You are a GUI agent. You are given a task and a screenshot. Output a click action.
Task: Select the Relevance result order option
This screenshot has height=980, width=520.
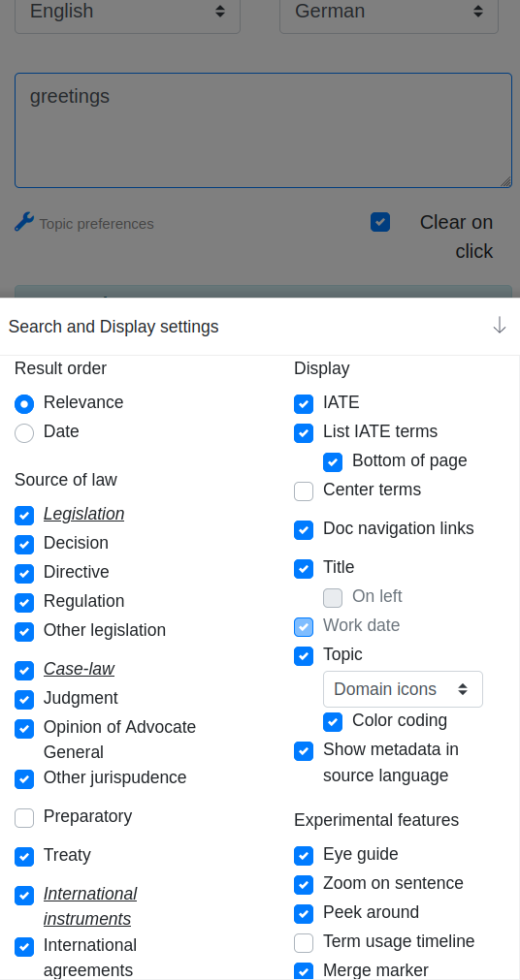[x=24, y=404]
